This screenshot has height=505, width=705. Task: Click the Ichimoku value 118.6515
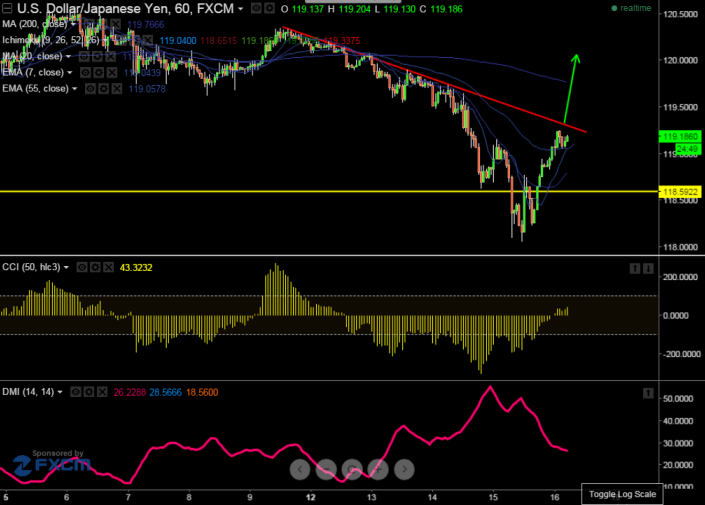pyautogui.click(x=219, y=41)
